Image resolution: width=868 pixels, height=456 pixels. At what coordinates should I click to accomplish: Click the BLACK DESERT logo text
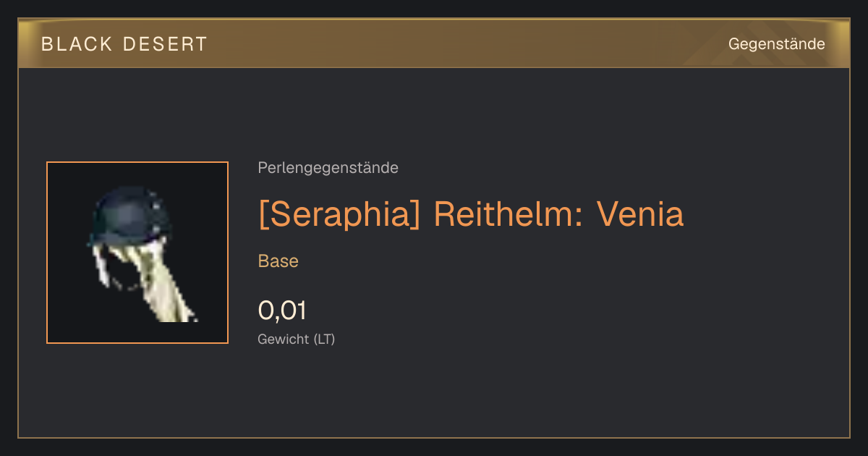(x=124, y=44)
